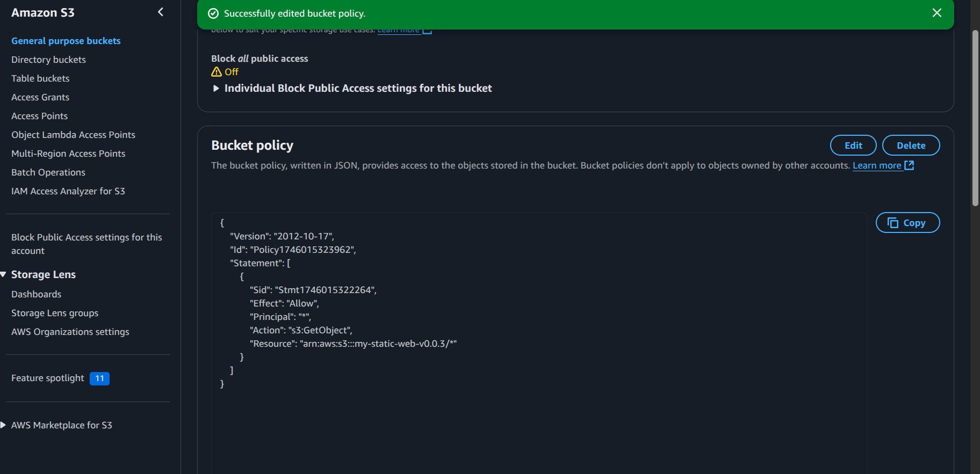Open Table buckets page
This screenshot has width=980, height=474.
40,78
